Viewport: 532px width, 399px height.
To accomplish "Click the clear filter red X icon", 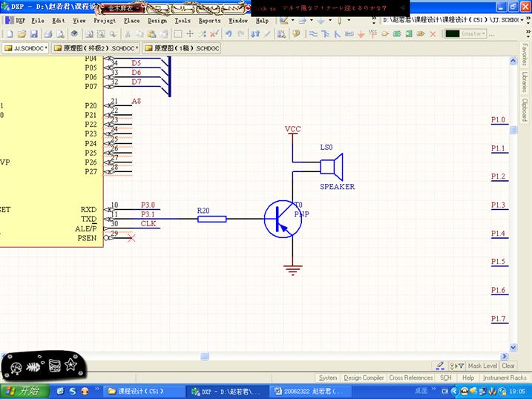I will click(x=214, y=34).
